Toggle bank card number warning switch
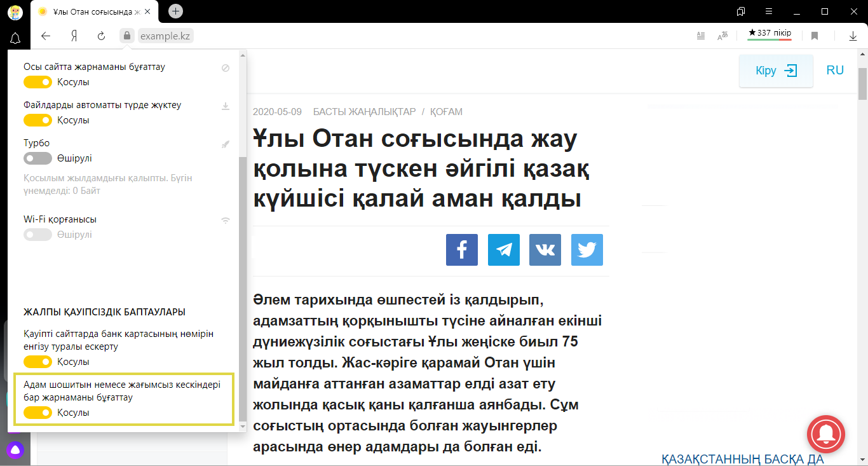Image resolution: width=868 pixels, height=466 pixels. (x=37, y=362)
